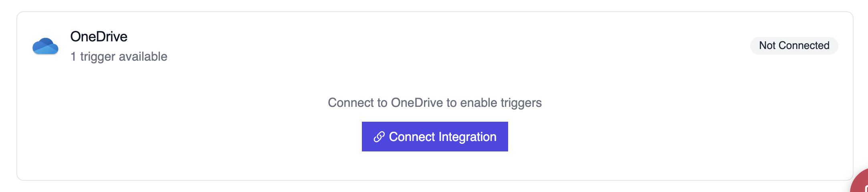Select the trigger count subtitle under OneDrive

(x=119, y=57)
